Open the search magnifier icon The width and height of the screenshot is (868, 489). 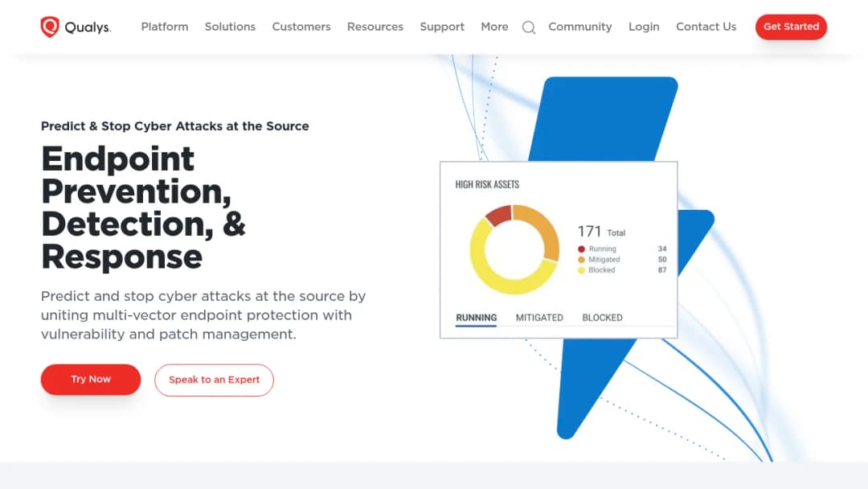pyautogui.click(x=529, y=27)
